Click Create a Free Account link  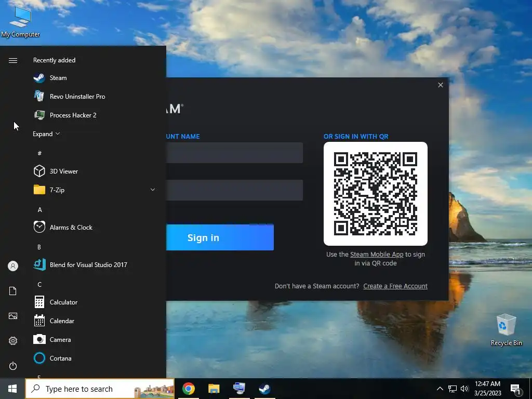click(395, 286)
